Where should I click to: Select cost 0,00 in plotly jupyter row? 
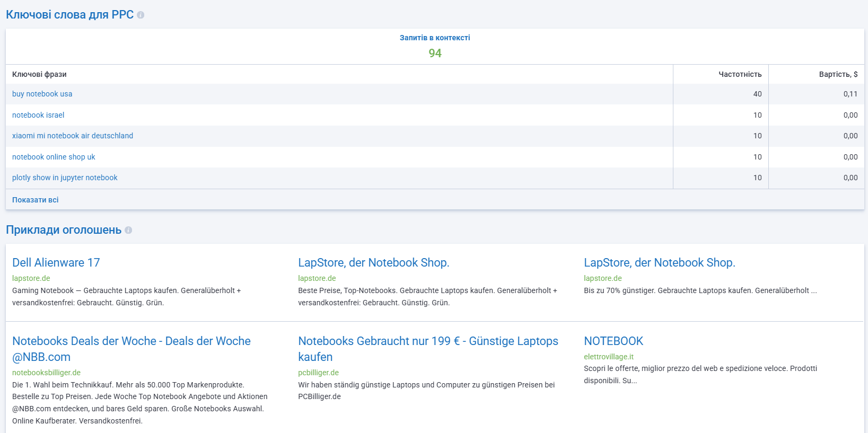(851, 178)
